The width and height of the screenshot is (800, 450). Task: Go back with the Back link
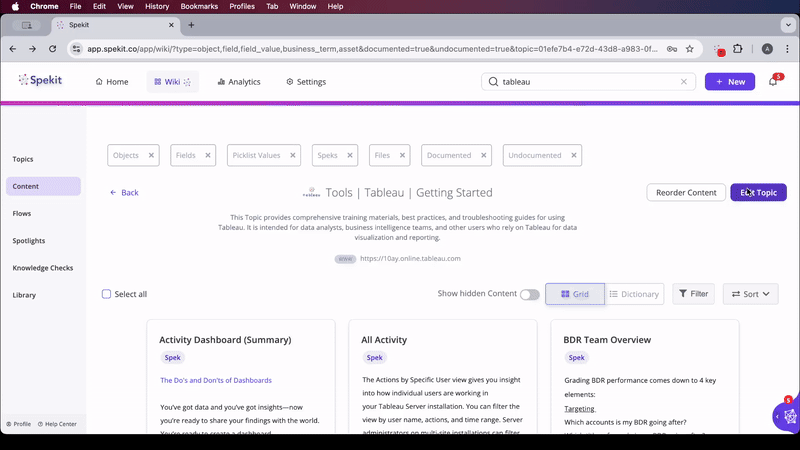click(124, 192)
